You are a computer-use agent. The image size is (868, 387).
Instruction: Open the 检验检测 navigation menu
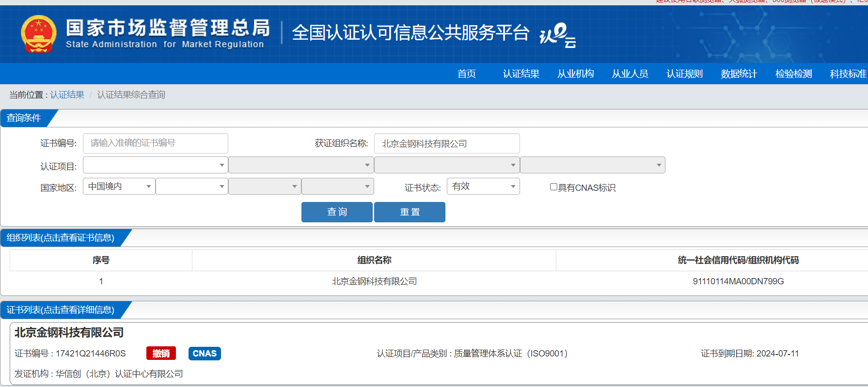pos(794,74)
